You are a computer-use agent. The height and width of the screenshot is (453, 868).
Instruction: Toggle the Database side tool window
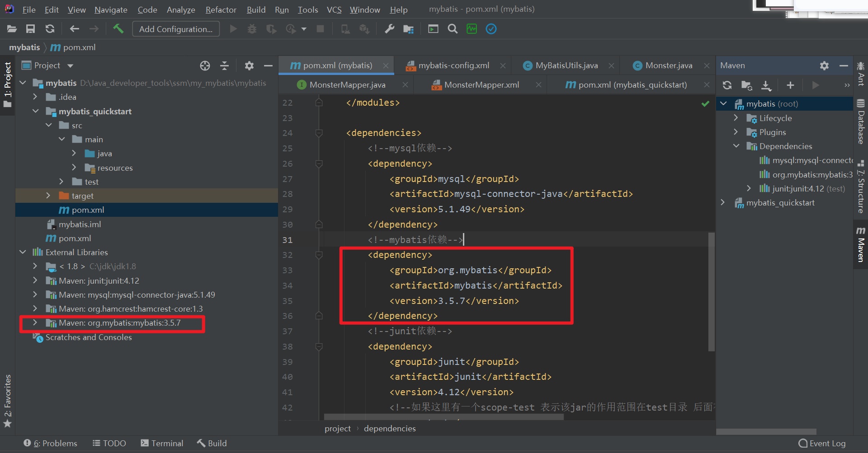click(861, 121)
